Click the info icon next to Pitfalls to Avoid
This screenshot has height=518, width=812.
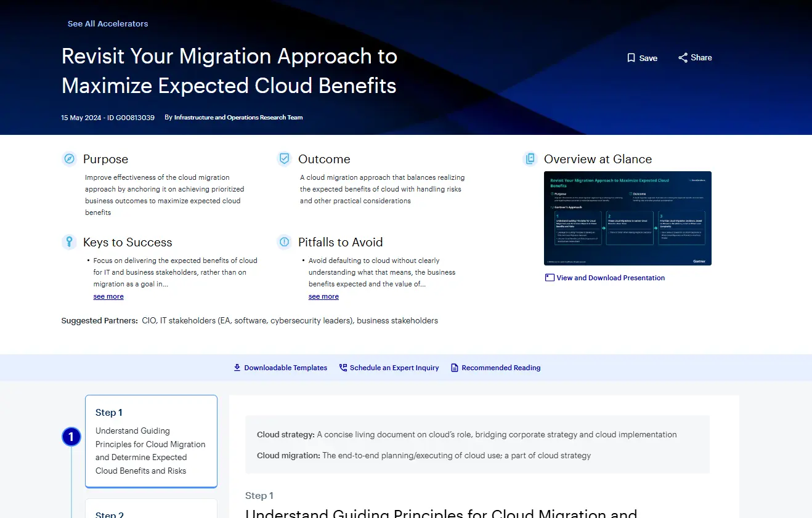tap(284, 241)
